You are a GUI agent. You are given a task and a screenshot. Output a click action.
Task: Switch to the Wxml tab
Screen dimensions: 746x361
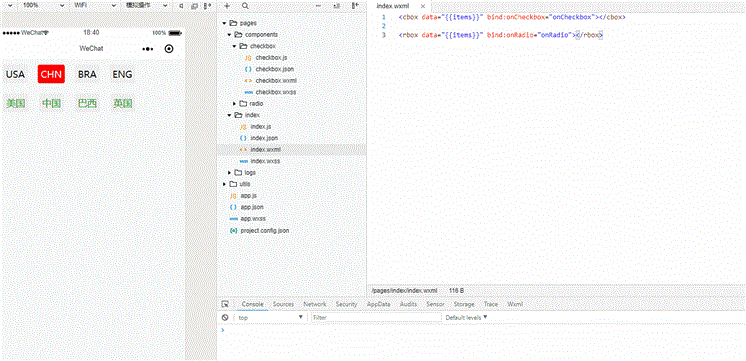click(x=515, y=304)
